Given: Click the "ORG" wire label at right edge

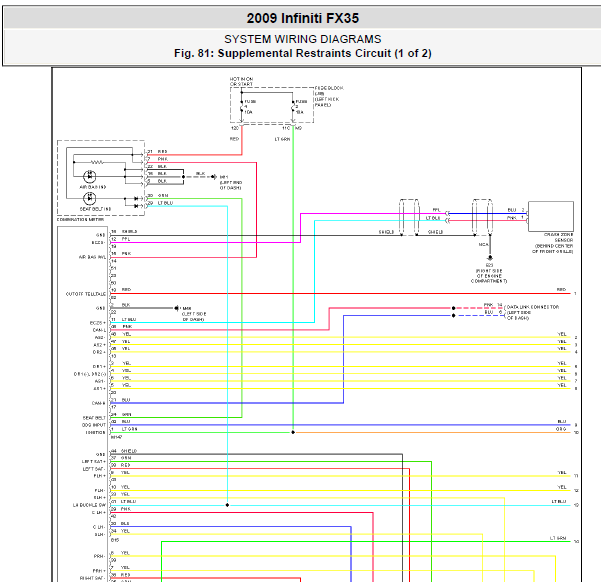Looking at the screenshot, I should pos(561,429).
